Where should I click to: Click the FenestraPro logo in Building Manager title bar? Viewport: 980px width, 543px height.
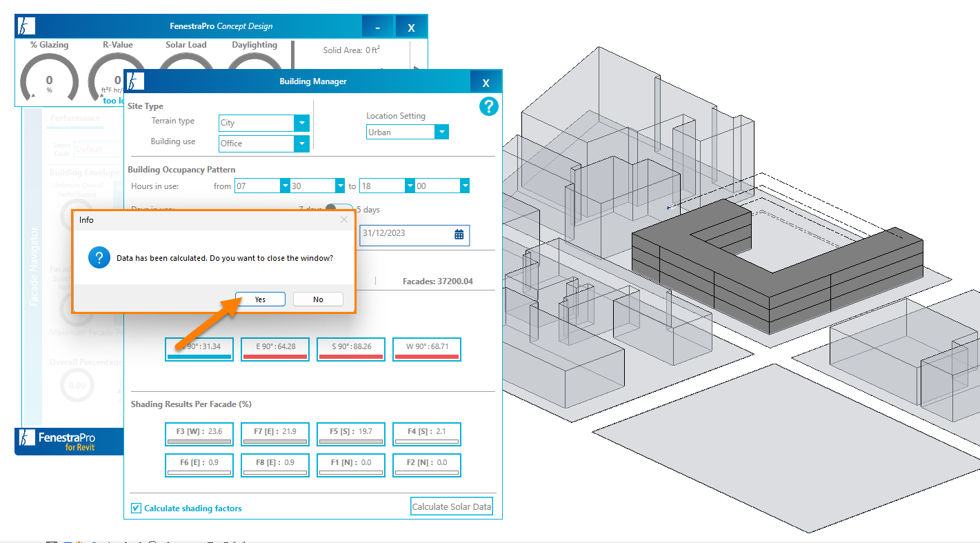(136, 81)
